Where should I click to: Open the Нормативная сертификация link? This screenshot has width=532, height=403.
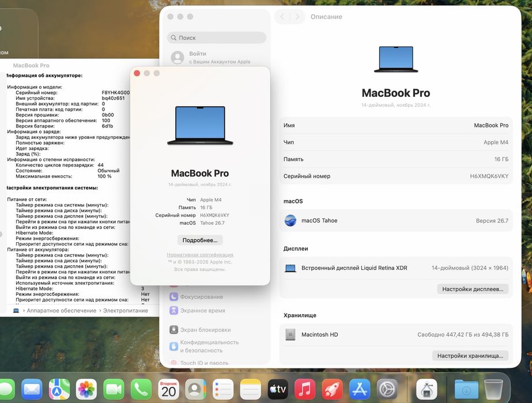200,255
